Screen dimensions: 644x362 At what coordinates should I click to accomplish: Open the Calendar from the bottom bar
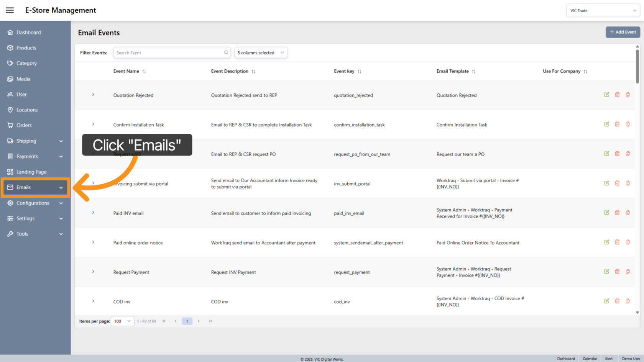click(x=590, y=359)
